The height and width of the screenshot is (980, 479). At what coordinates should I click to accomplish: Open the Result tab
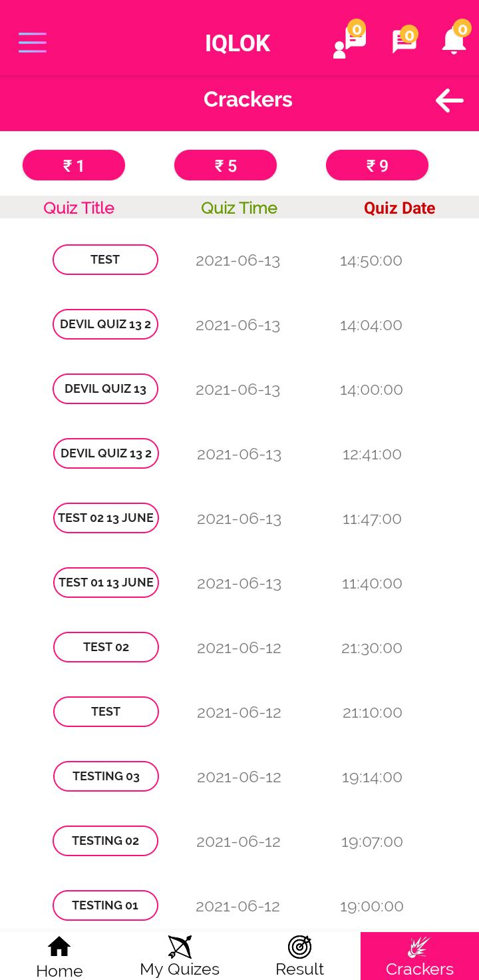coord(299,956)
